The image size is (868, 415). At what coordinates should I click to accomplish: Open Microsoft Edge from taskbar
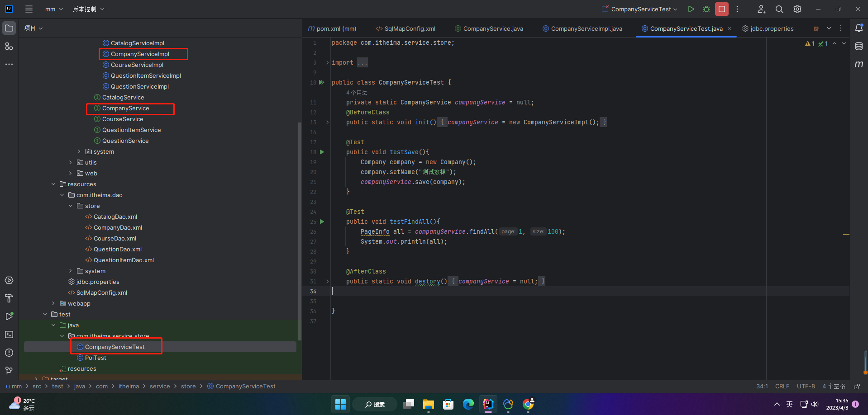468,404
